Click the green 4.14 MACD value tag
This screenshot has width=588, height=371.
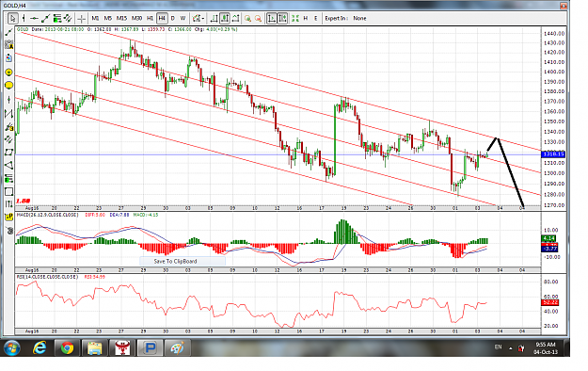click(549, 238)
